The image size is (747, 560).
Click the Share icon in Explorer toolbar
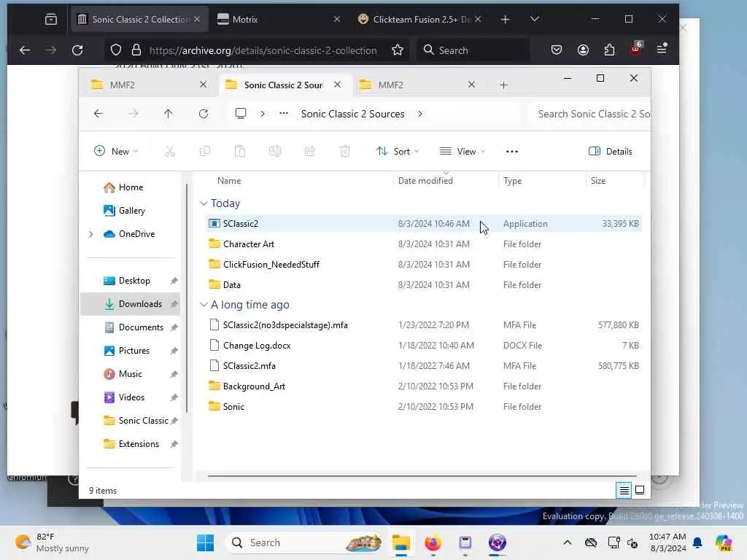click(x=309, y=152)
